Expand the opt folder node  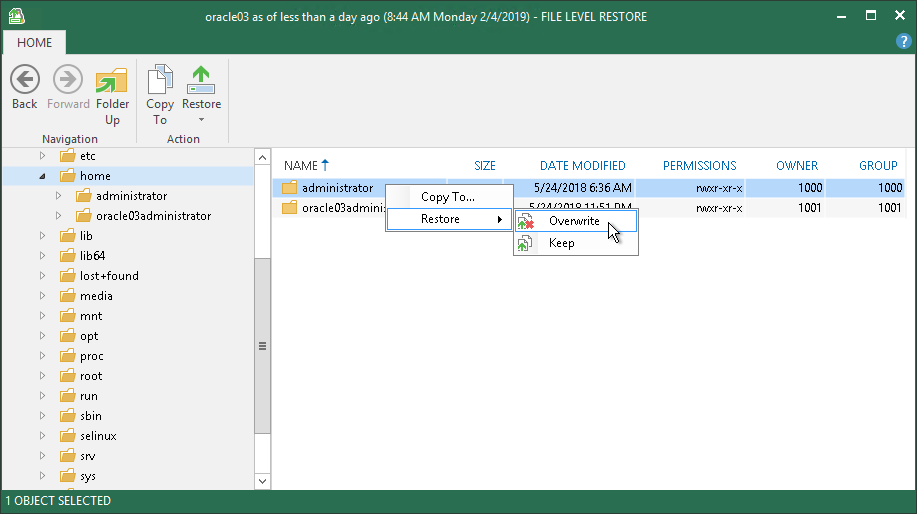tap(42, 336)
